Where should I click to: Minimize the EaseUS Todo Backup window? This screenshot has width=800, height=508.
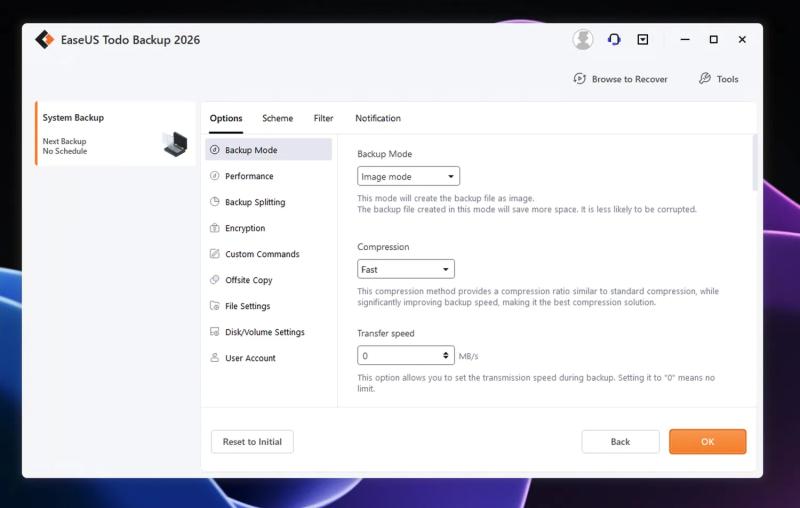coord(685,39)
